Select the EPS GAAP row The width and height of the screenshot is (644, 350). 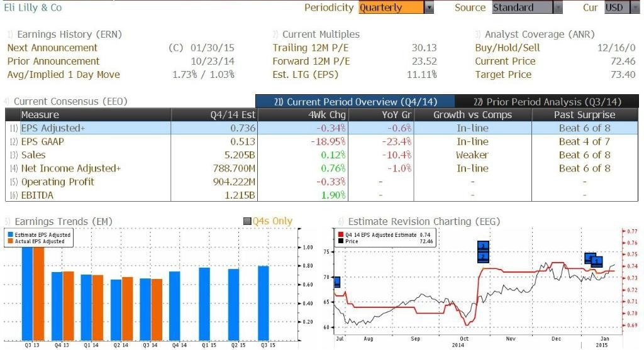(321, 141)
